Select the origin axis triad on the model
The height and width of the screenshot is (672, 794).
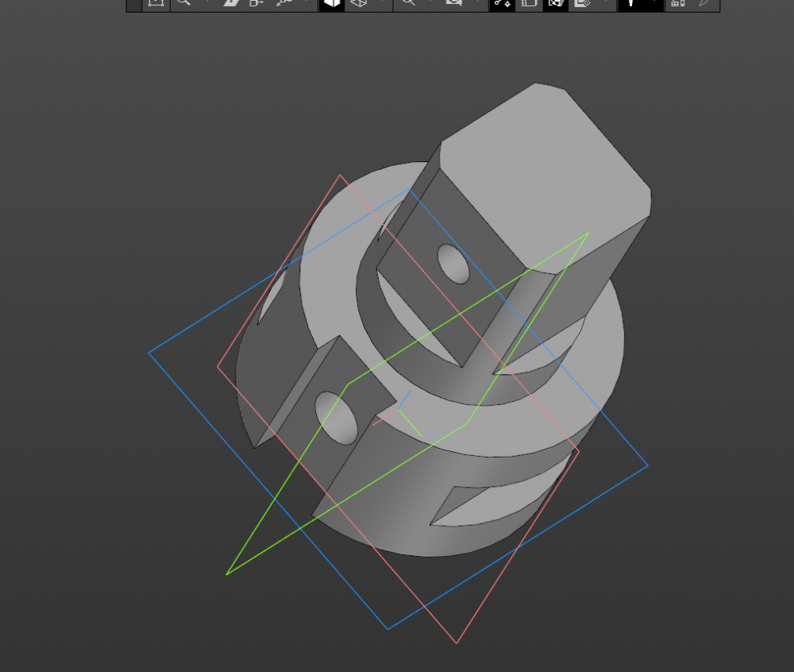point(398,413)
